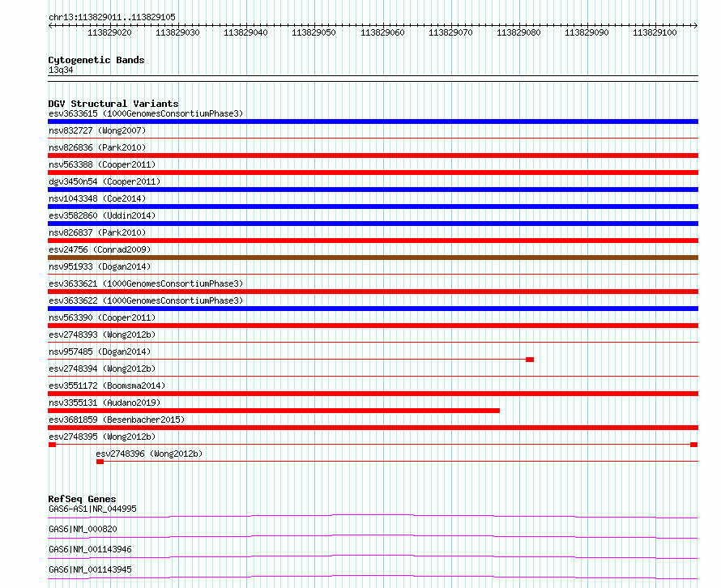Open variant esv2748396 (Wong2012b)
The height and width of the screenshot is (588, 721).
(149, 454)
